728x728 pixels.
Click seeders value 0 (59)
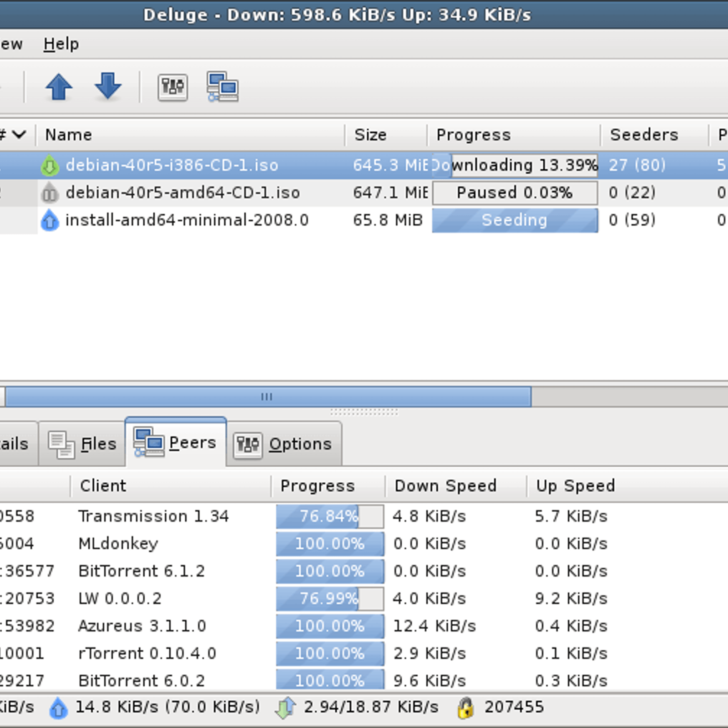tap(632, 220)
